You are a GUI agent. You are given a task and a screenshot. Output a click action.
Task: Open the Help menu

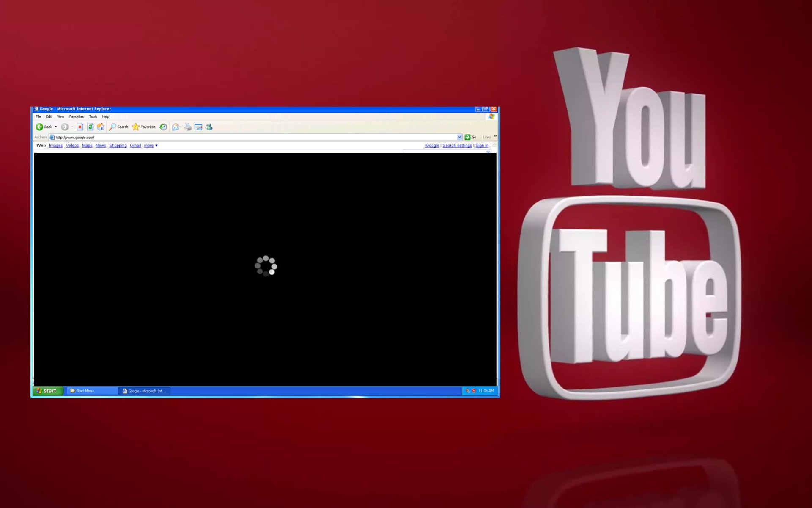click(106, 116)
